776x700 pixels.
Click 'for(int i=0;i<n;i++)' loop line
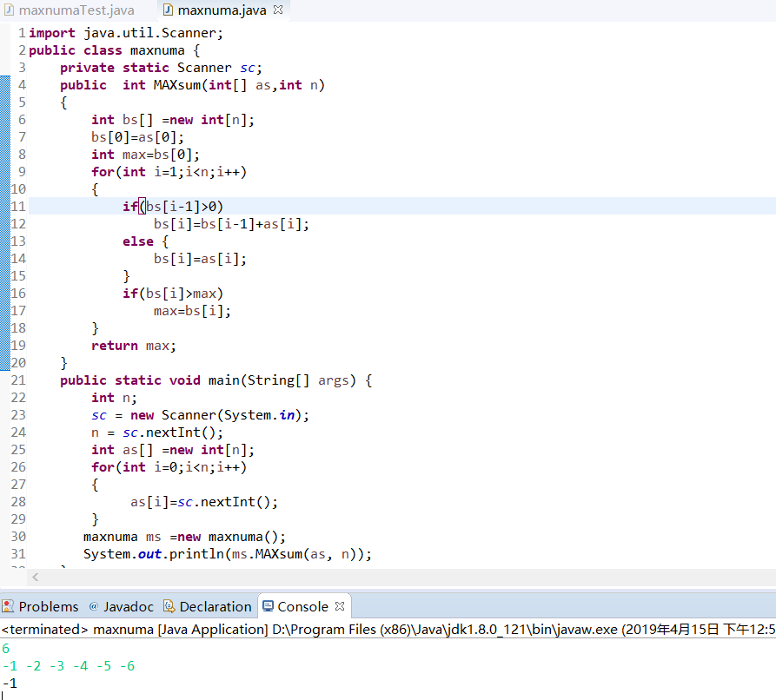point(169,467)
